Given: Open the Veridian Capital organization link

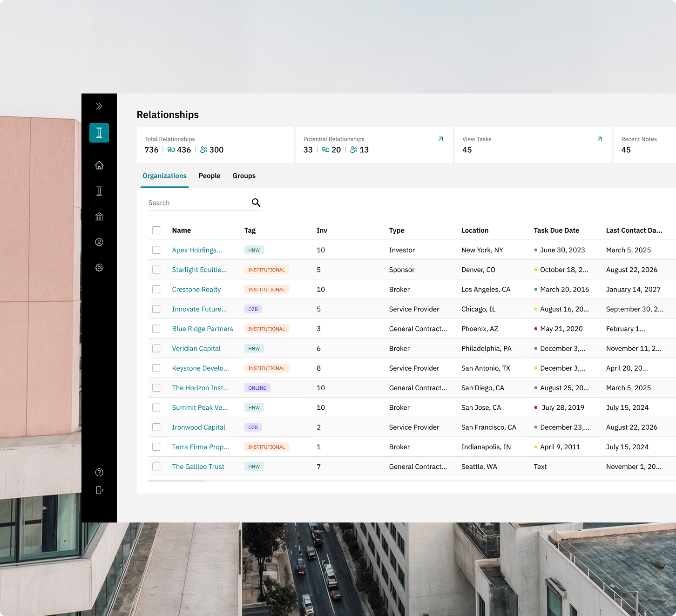Looking at the screenshot, I should point(196,348).
